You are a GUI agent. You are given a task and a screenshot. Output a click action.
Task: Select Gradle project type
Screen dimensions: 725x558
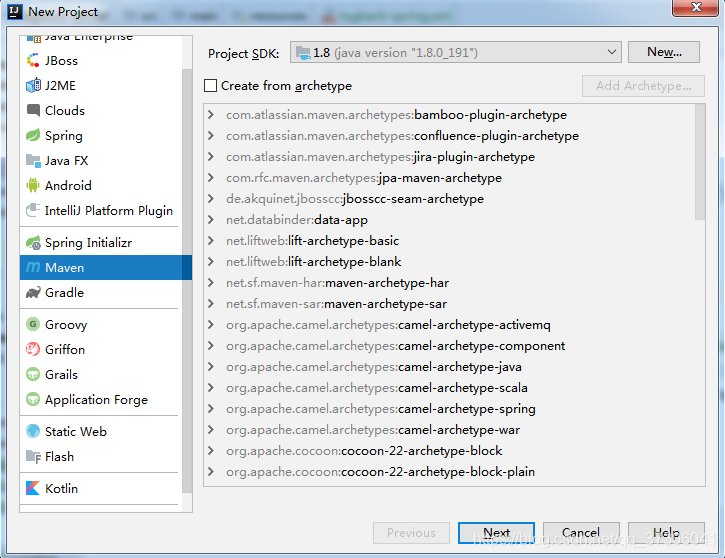click(101, 292)
